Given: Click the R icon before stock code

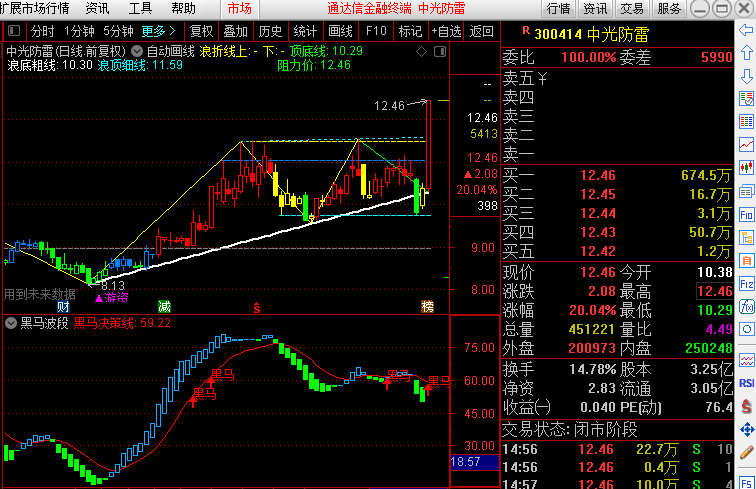Looking at the screenshot, I should (x=526, y=31).
